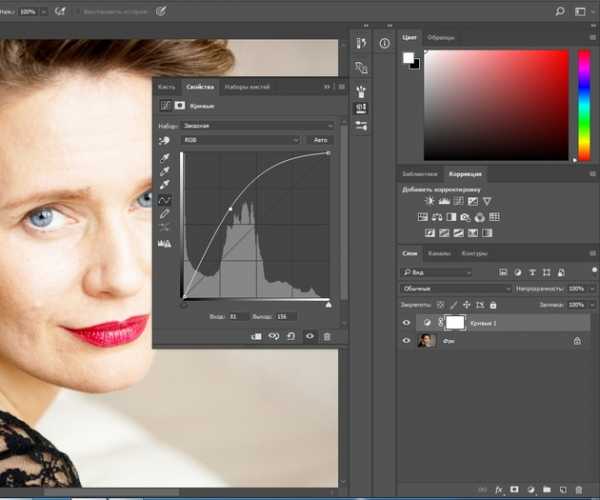This screenshot has height=500, width=600.
Task: Delete the Curves adjustment layer via trash
Action: tap(327, 337)
